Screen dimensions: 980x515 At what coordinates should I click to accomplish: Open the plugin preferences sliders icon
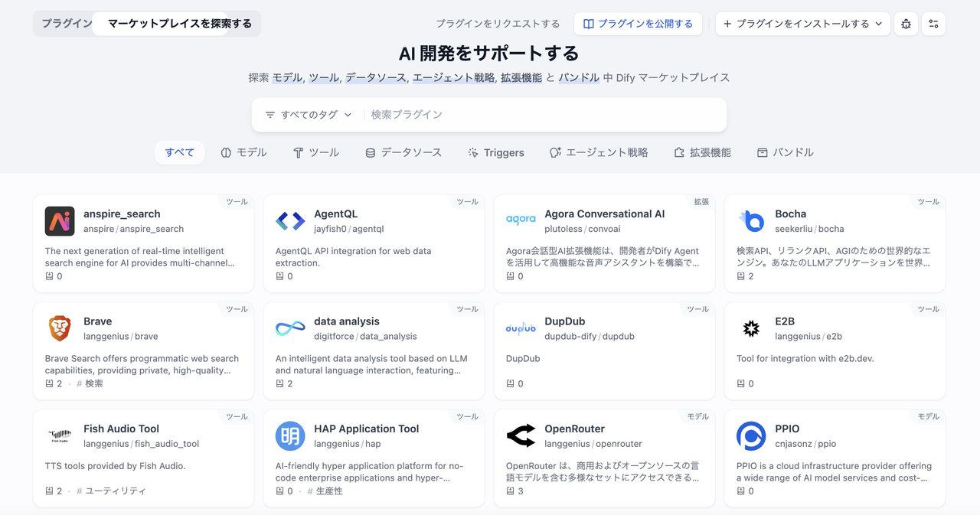click(933, 24)
